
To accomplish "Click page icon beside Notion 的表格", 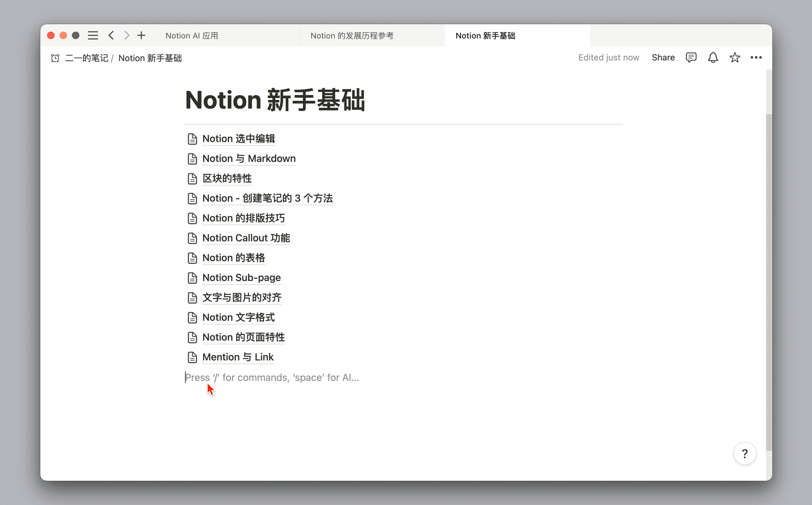I will point(192,258).
